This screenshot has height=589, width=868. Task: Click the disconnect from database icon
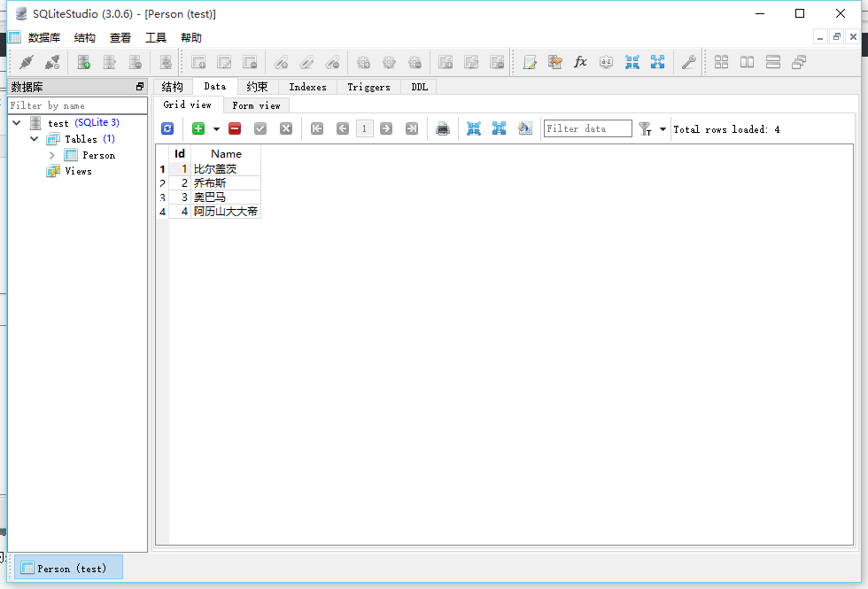pos(52,62)
